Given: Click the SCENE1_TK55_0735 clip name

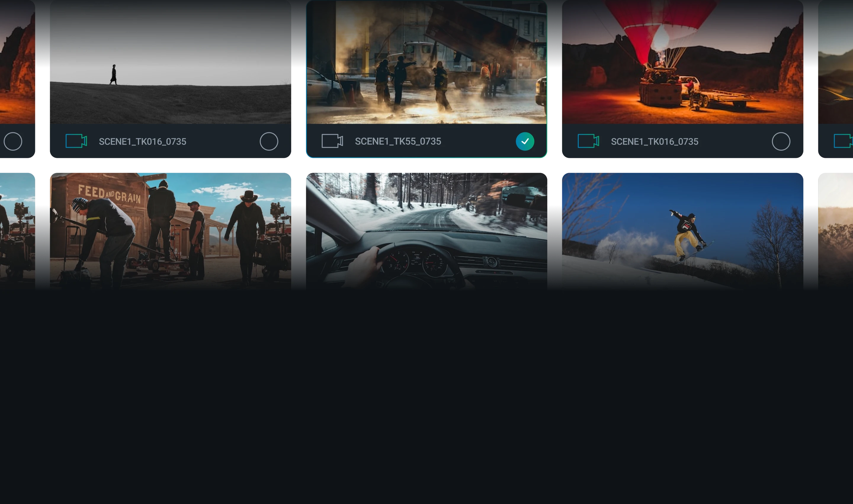Looking at the screenshot, I should point(398,141).
